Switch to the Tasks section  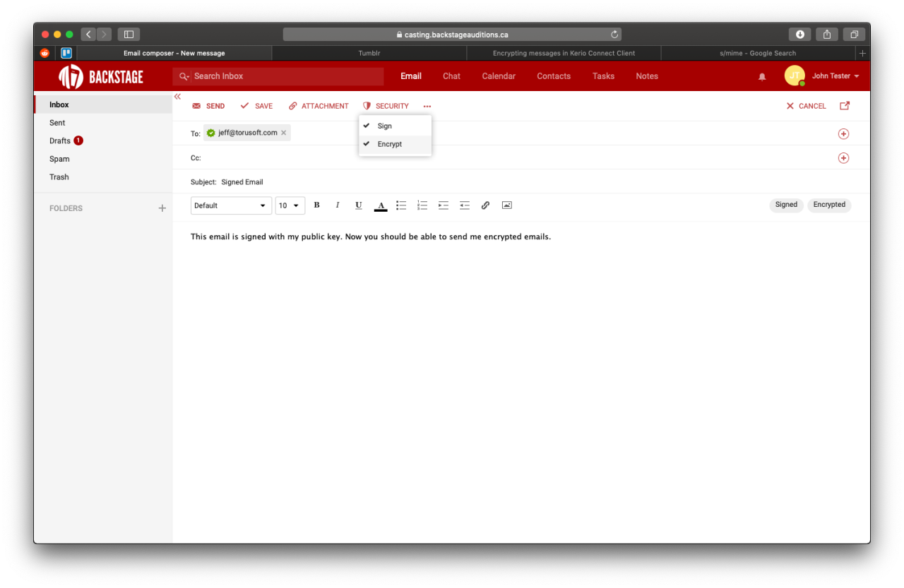pos(603,76)
